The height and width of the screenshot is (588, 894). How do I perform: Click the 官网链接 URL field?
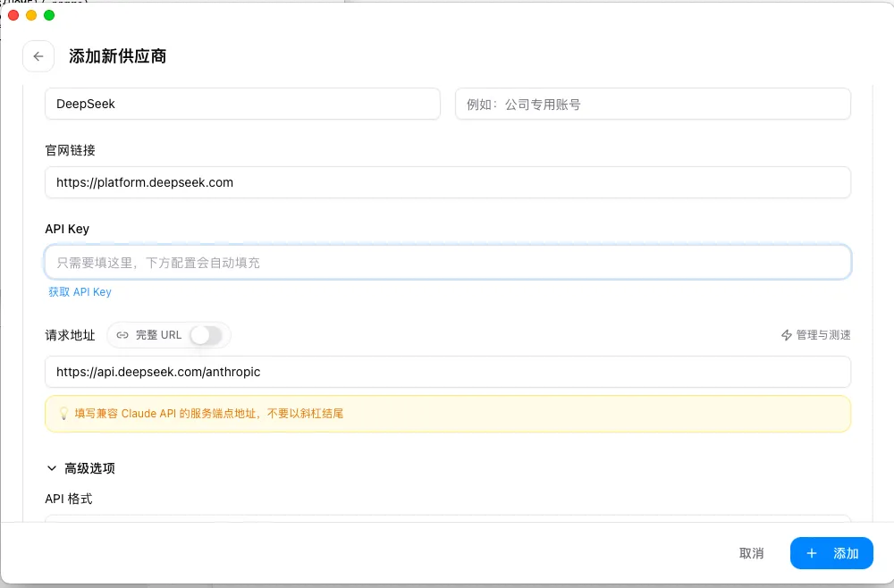point(448,182)
